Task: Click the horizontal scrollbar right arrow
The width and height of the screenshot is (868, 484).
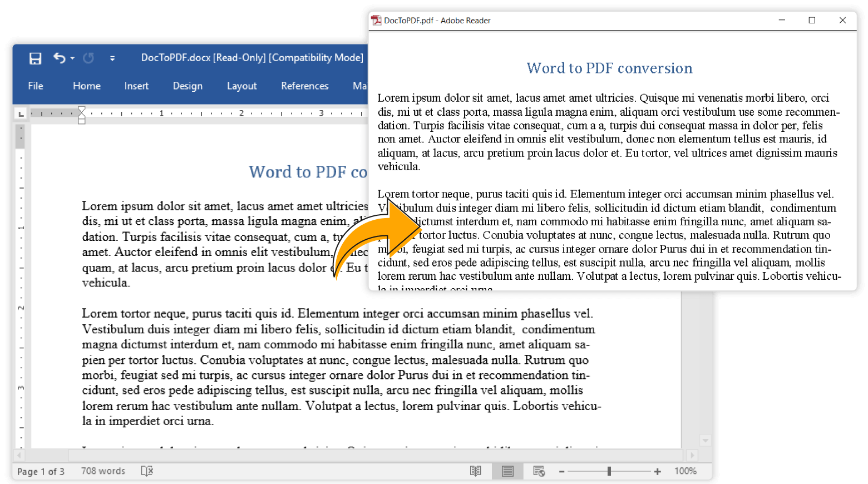Action: [x=692, y=455]
